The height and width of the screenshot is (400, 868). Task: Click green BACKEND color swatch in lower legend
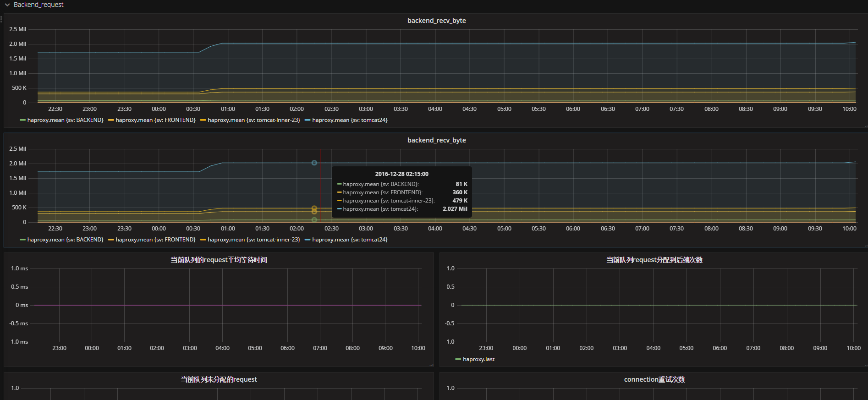tap(22, 240)
